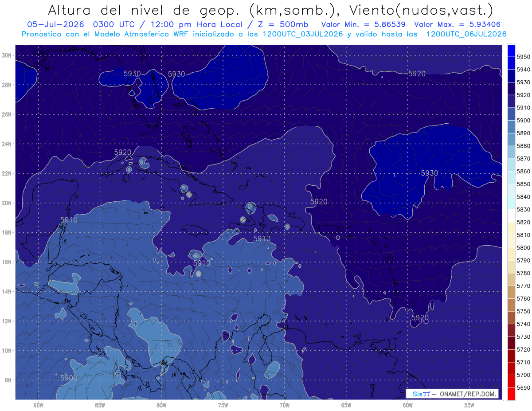Click the '16N' latitude axis label
This screenshot has width=532, height=411.
tap(7, 262)
